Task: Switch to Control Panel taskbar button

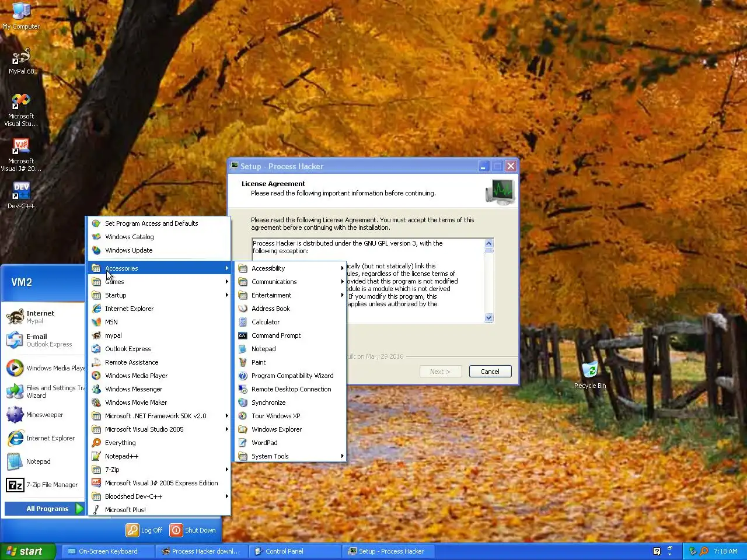Action: 295,551
